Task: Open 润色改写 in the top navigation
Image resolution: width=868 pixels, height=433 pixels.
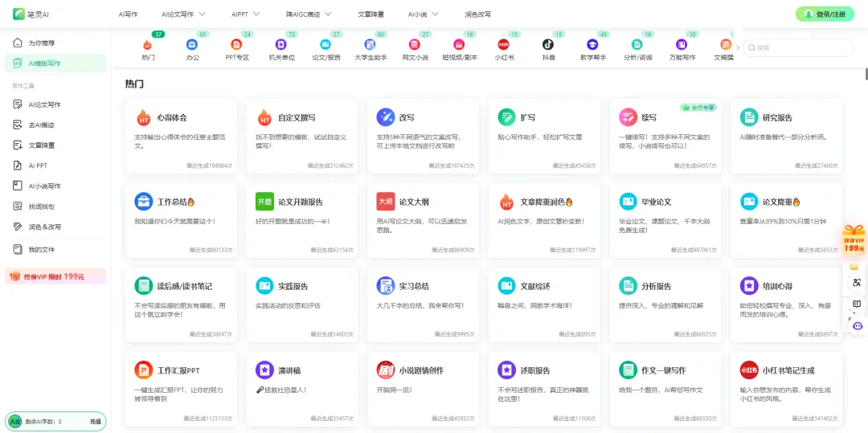Action: tap(477, 14)
